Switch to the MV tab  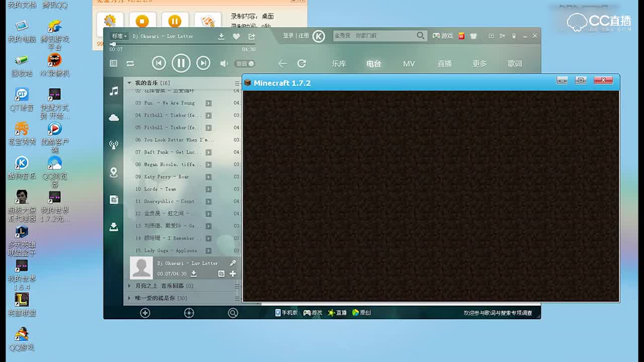pyautogui.click(x=409, y=64)
